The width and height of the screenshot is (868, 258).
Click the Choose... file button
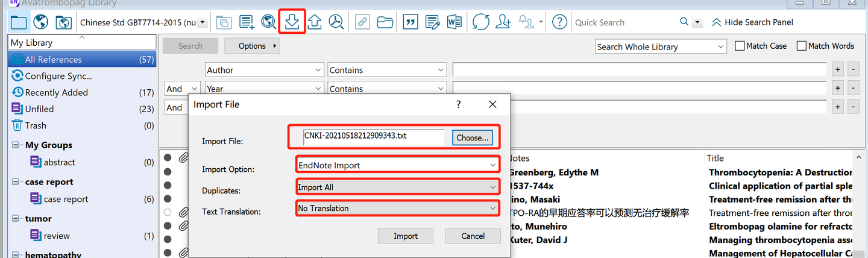coord(473,137)
